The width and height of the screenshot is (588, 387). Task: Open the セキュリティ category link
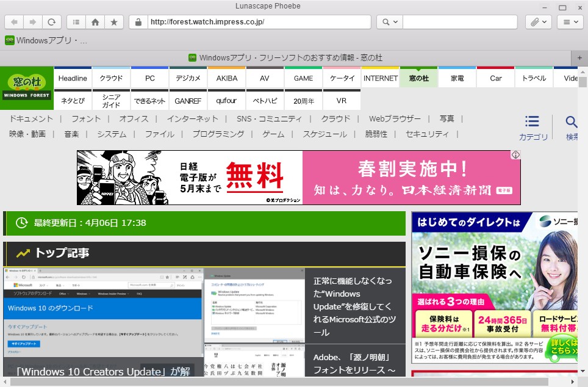coord(427,134)
